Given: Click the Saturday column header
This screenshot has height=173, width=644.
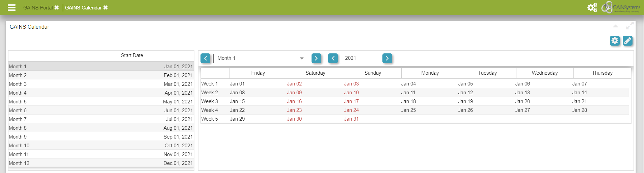Looking at the screenshot, I should tap(316, 73).
